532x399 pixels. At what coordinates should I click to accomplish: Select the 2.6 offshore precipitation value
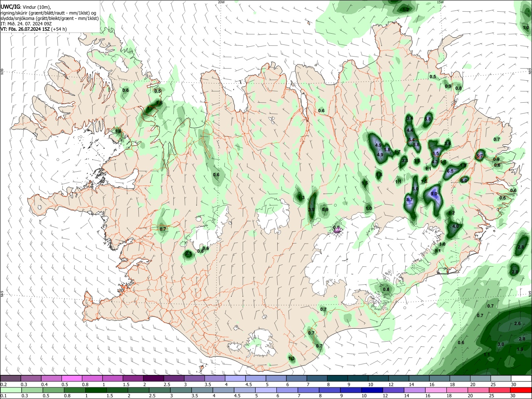tap(517, 323)
